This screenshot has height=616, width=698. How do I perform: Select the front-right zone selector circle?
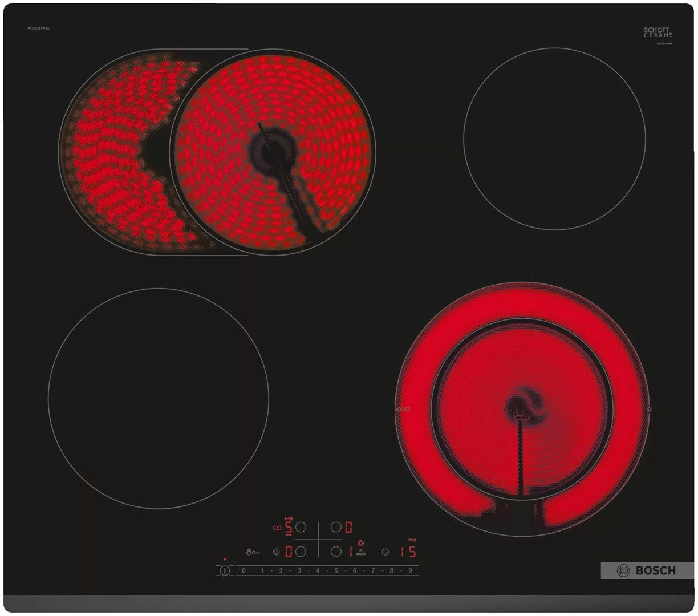(335, 552)
